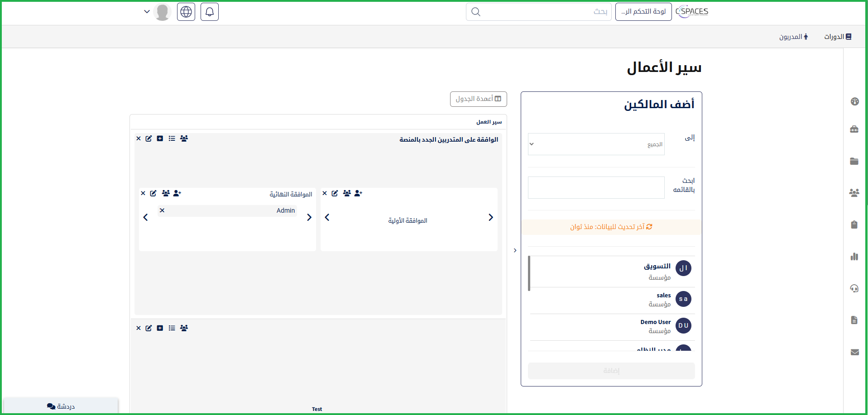Screen dimensions: 868x415
Task: Expand the user avatar menu arrow
Action: tap(147, 12)
